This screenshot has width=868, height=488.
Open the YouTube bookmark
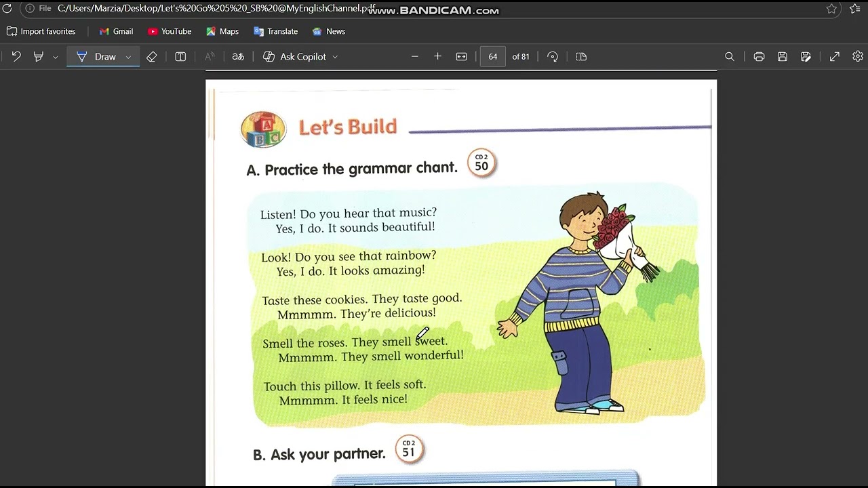(170, 31)
